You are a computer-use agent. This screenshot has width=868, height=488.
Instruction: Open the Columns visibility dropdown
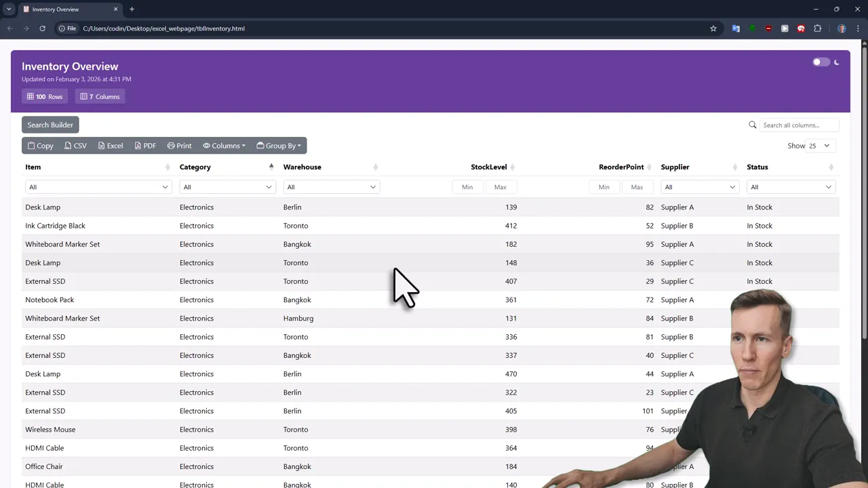point(224,146)
